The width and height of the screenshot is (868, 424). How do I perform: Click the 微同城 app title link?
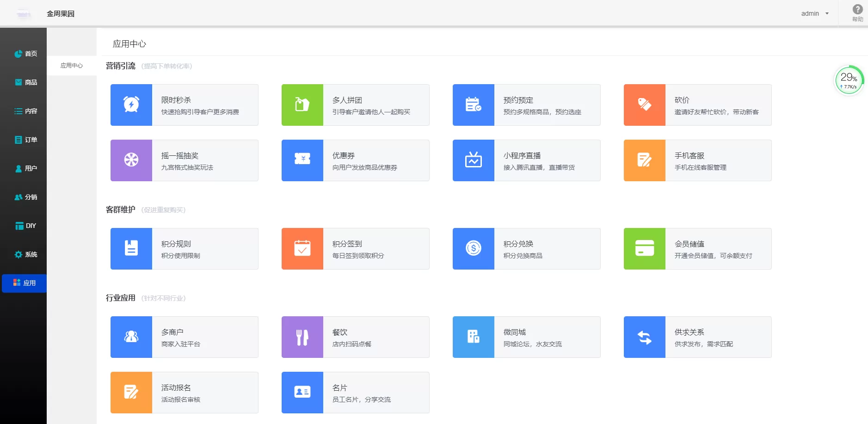514,332
